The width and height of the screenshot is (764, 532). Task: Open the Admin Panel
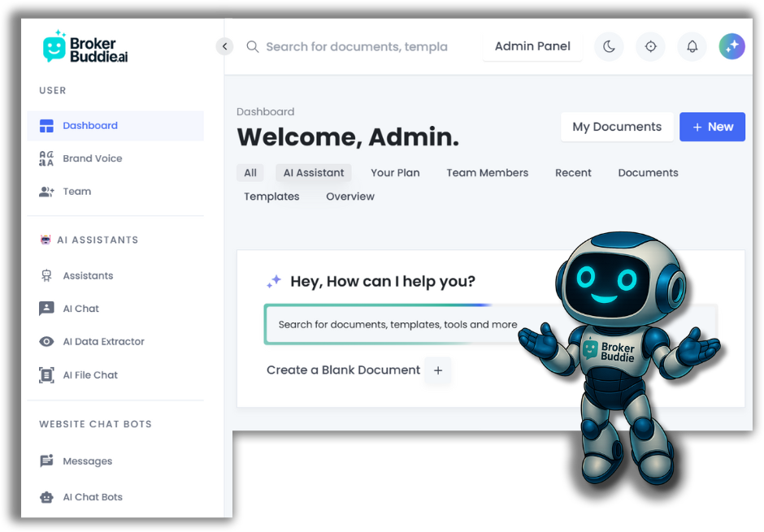[532, 46]
